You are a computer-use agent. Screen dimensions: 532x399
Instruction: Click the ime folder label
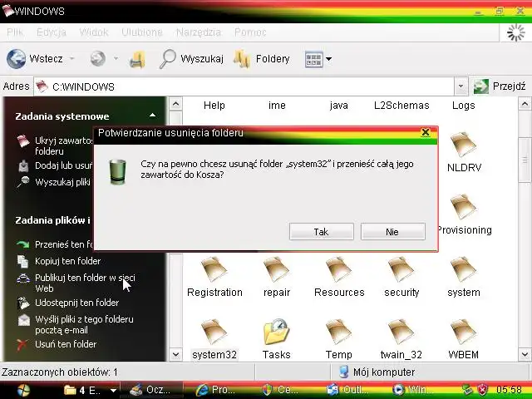(x=277, y=106)
